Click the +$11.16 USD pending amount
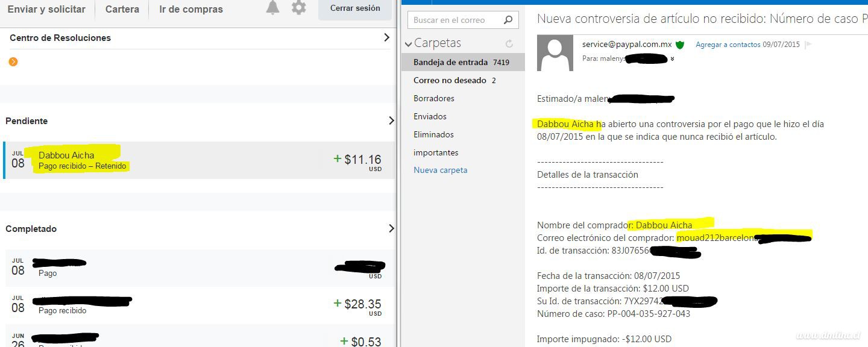This screenshot has height=347, width=868. pyautogui.click(x=357, y=161)
